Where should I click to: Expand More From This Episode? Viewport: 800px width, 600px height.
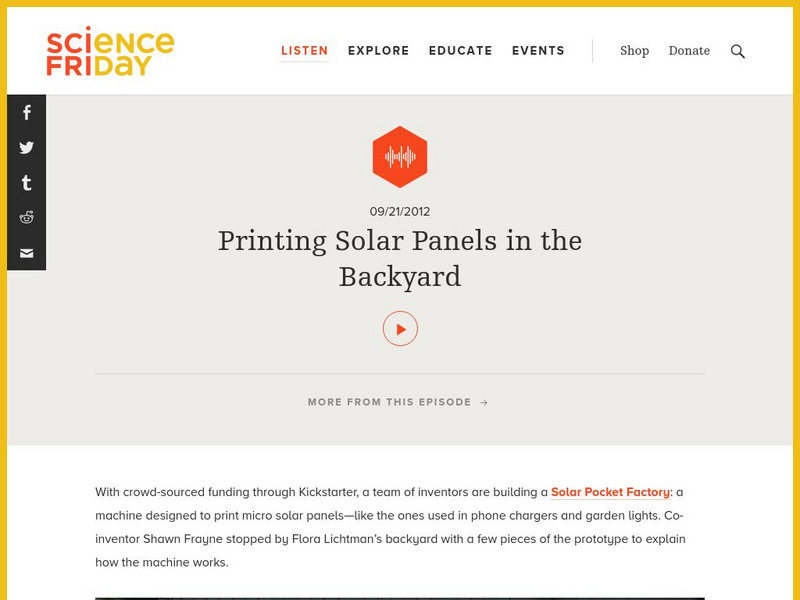click(388, 401)
